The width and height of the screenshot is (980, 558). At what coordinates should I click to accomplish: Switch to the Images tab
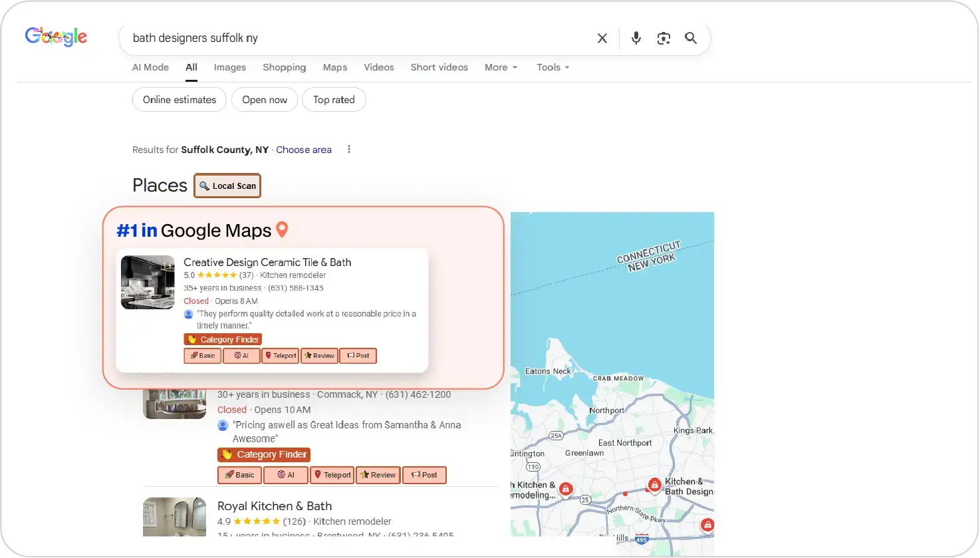pos(229,67)
